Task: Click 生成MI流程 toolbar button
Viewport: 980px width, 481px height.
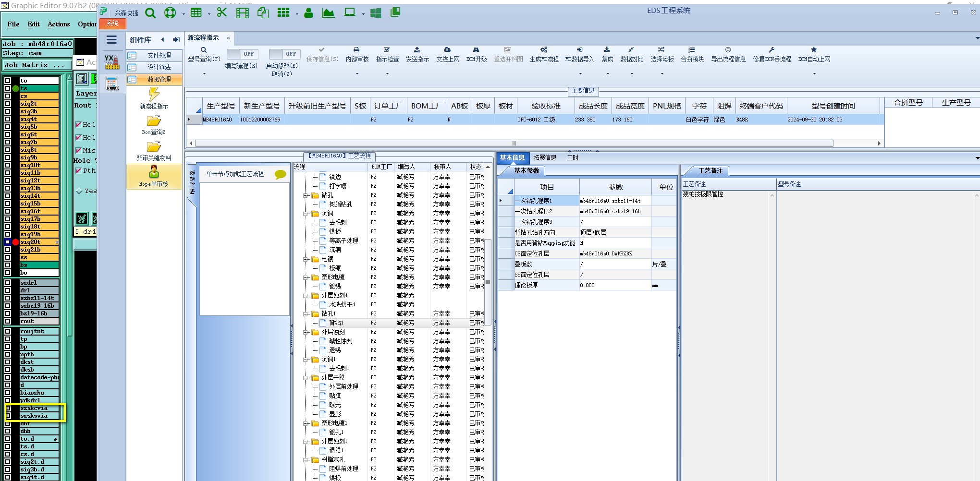Action: (x=544, y=54)
